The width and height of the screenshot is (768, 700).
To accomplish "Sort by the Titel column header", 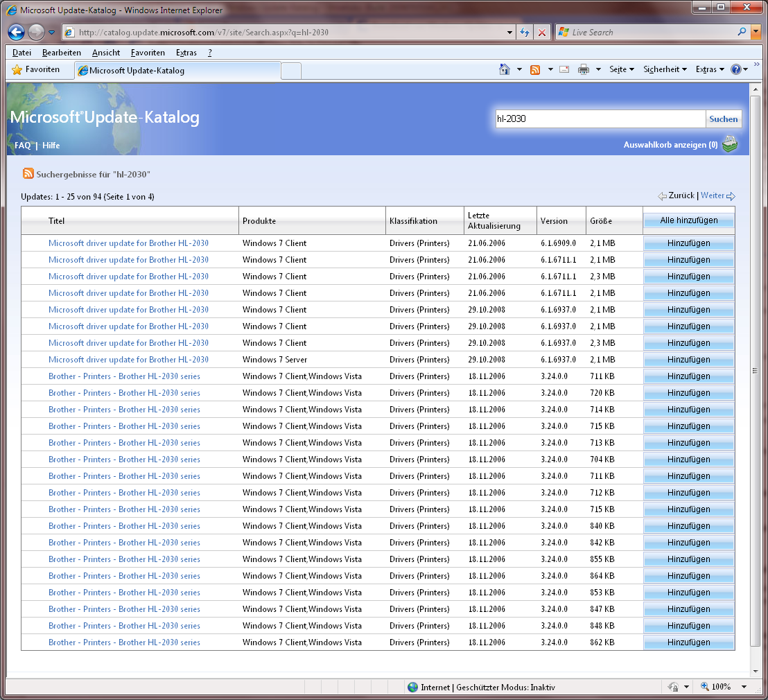I will [56, 221].
